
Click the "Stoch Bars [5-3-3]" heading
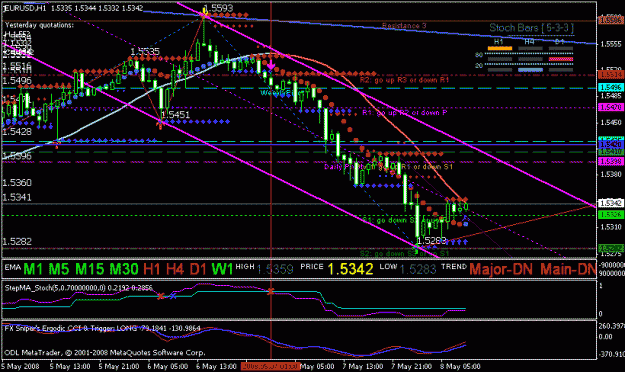click(x=531, y=28)
